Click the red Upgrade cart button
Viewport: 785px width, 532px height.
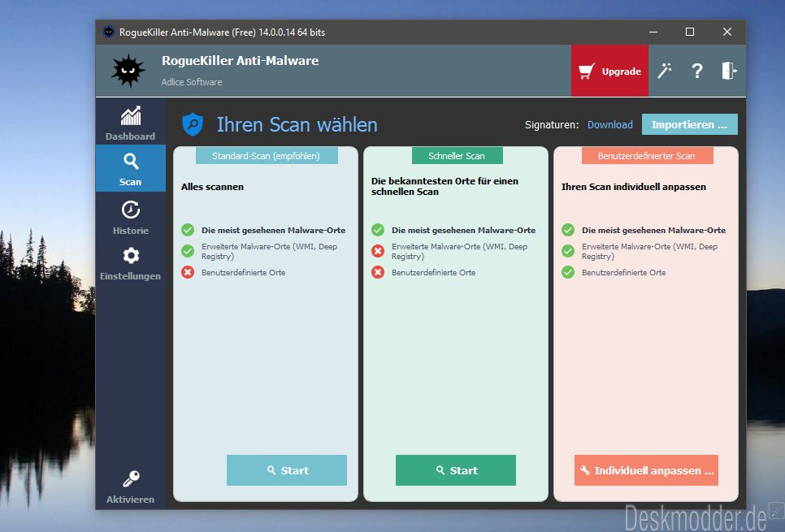(x=609, y=71)
